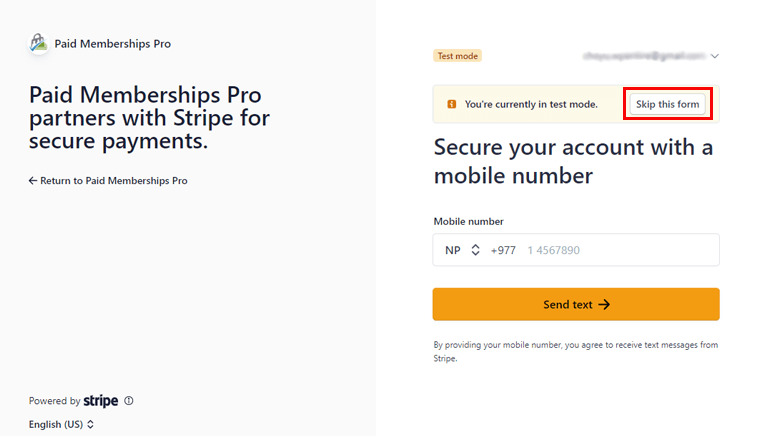Click the back arrow beside Return link
Image resolution: width=760 pixels, height=436 pixels.
[32, 181]
